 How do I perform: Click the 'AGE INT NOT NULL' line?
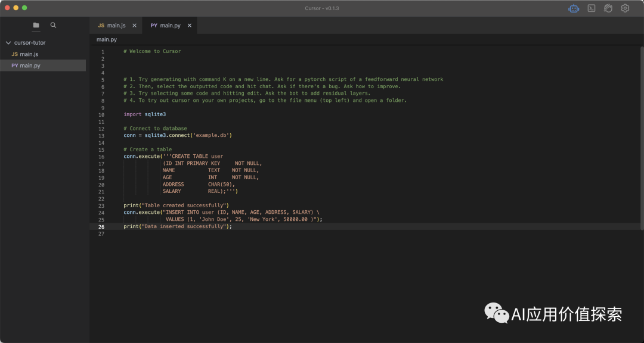(210, 177)
